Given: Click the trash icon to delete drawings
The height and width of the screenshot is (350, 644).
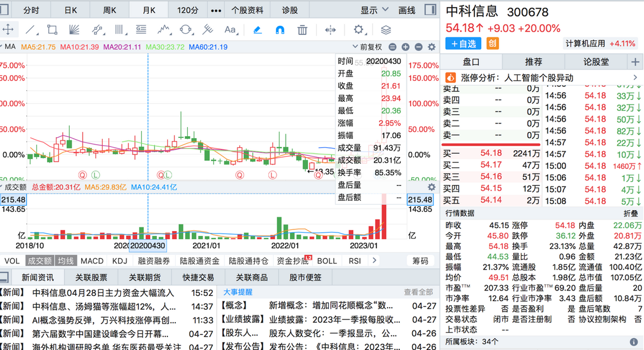Looking at the screenshot, I should click(302, 29).
